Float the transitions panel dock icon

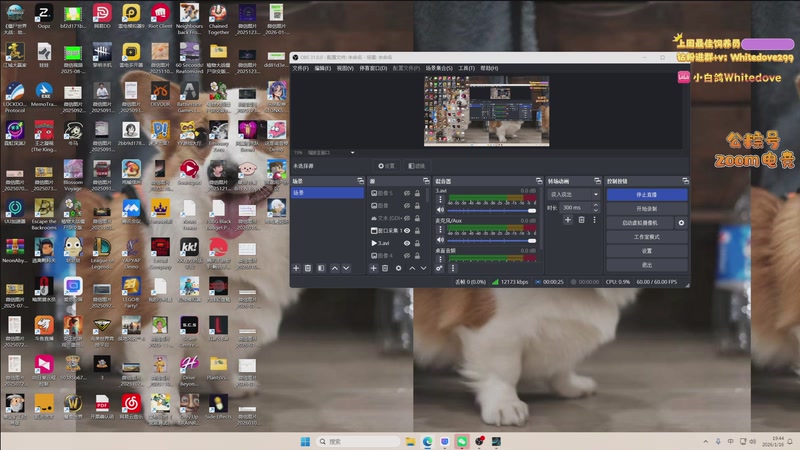coord(597,181)
